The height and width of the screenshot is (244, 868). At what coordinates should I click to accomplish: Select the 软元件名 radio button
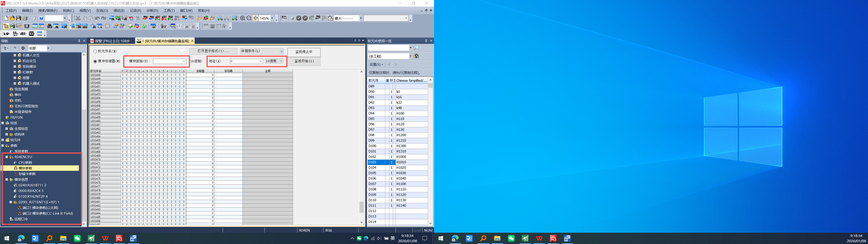coord(95,52)
